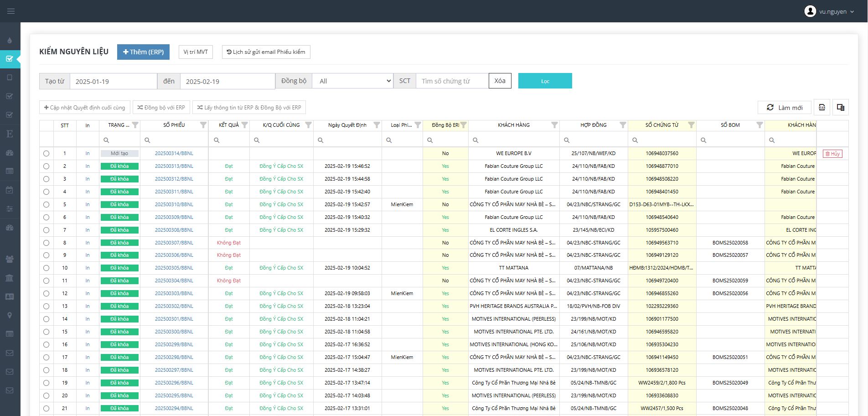Open filter for Đồng Bộ ERP column
This screenshot has height=416, width=868.
pos(463,125)
